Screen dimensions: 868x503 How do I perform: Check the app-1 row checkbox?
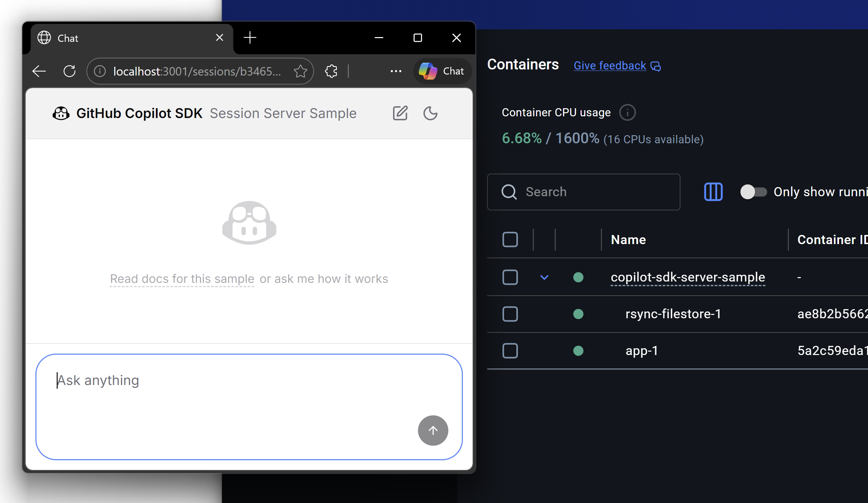[x=510, y=351]
